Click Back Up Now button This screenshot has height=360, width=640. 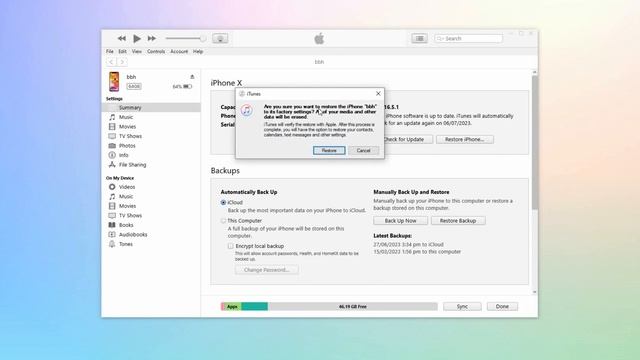click(x=400, y=221)
